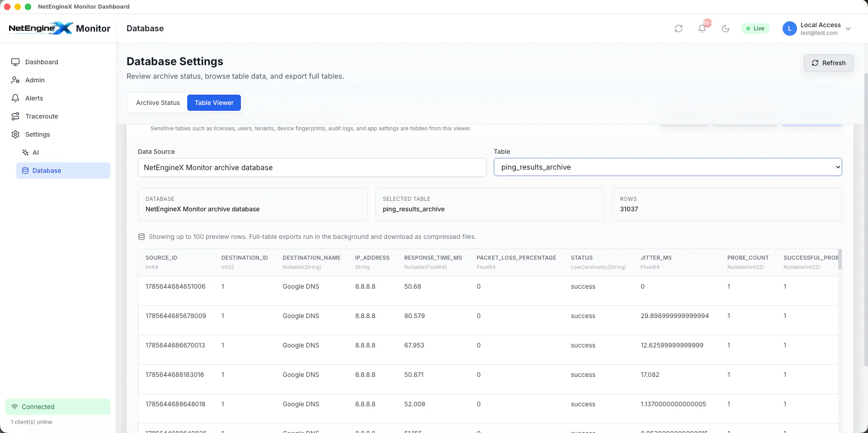The width and height of the screenshot is (868, 433).
Task: Click jitter value 17.082
Action: [x=650, y=375]
